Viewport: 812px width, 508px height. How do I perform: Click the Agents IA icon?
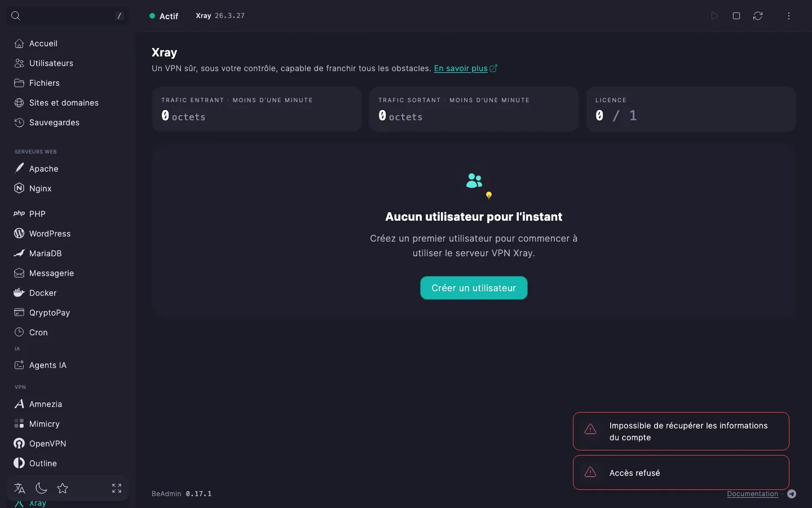pos(19,365)
